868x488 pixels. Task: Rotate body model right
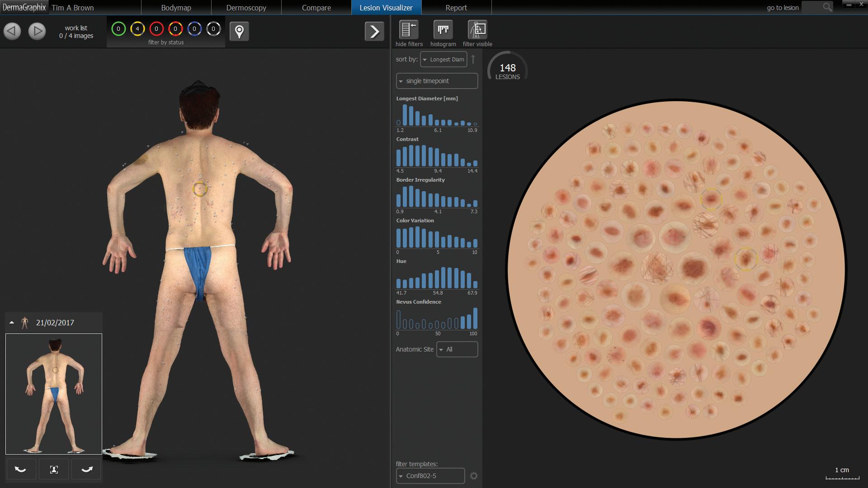pos(86,469)
